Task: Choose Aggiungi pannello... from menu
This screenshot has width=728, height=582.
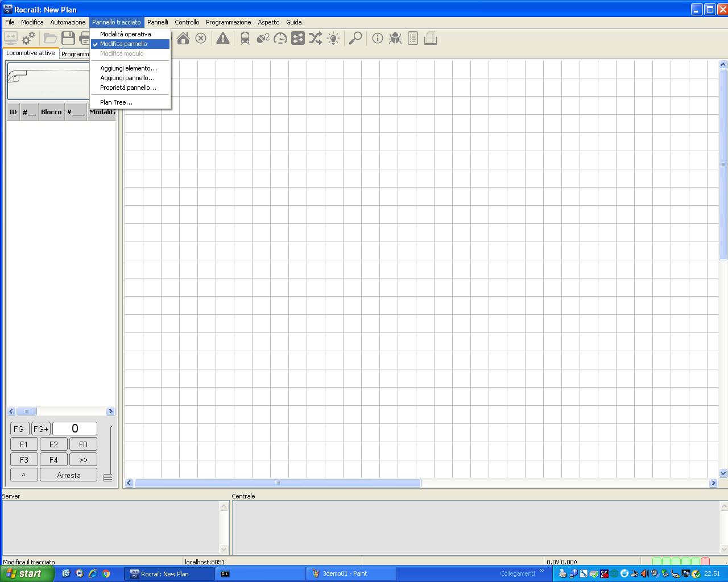Action: [130, 78]
